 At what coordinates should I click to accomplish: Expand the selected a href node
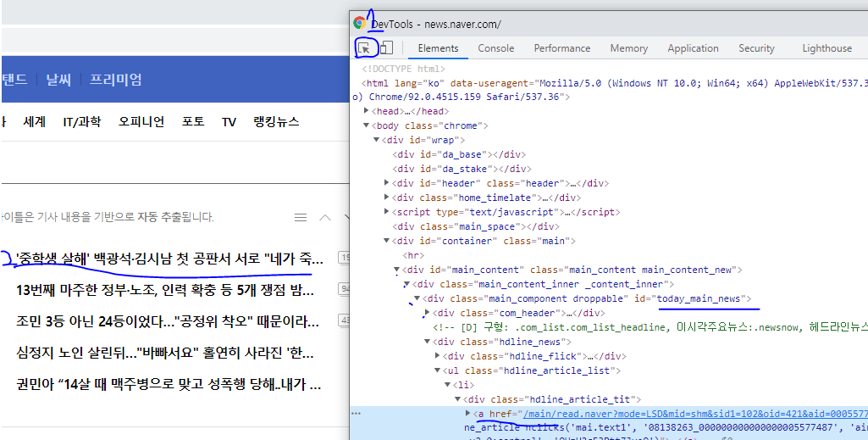(x=468, y=414)
